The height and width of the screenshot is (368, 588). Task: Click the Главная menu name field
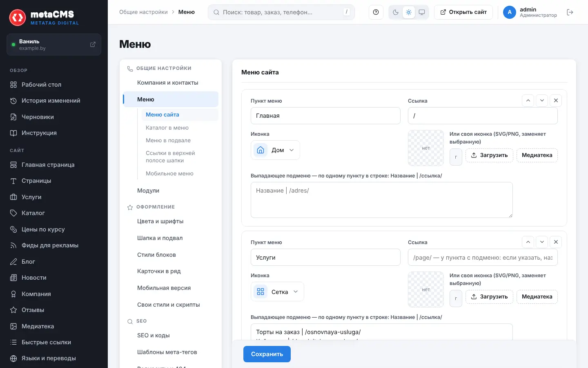pyautogui.click(x=325, y=116)
